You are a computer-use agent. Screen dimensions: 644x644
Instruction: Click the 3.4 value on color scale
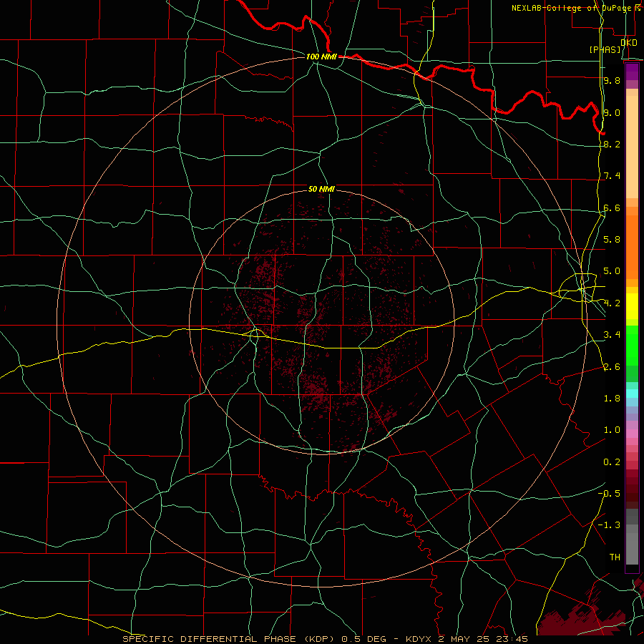point(612,335)
